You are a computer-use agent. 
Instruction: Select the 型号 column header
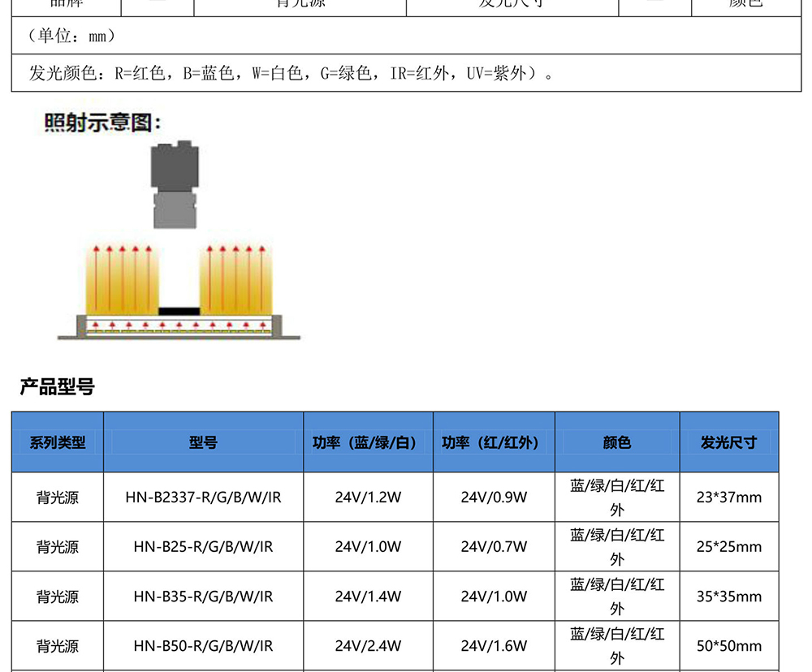(x=203, y=442)
